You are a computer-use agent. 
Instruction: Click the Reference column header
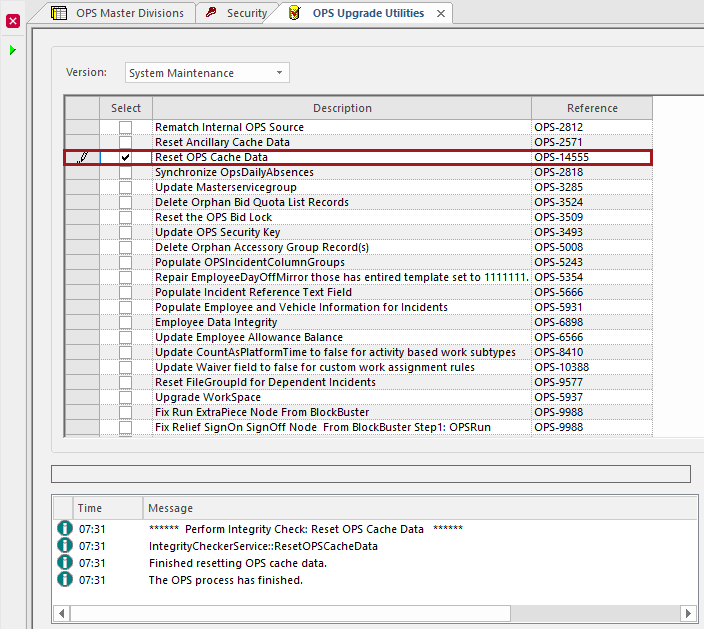(x=592, y=108)
